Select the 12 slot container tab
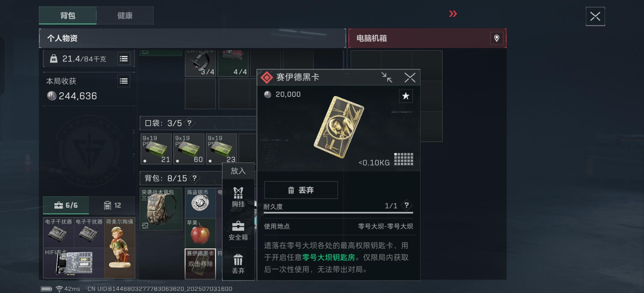Screen dimensions: 644x293 112,205
